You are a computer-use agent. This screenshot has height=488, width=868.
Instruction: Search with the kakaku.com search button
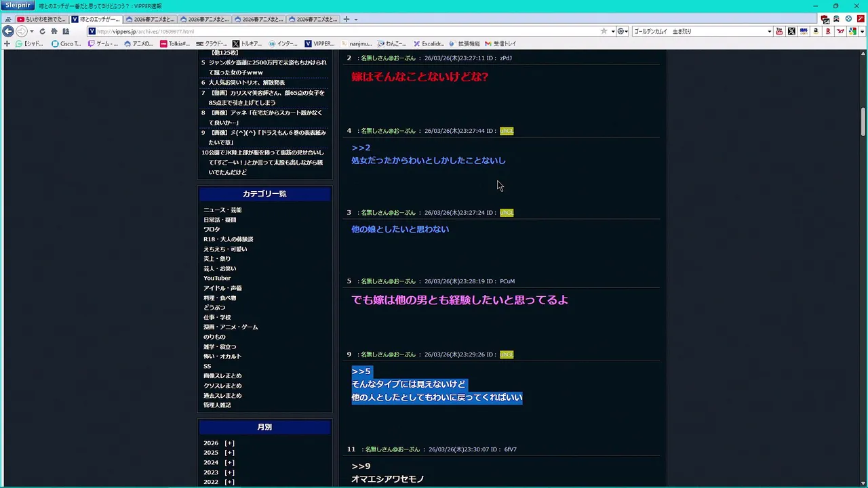(x=804, y=31)
